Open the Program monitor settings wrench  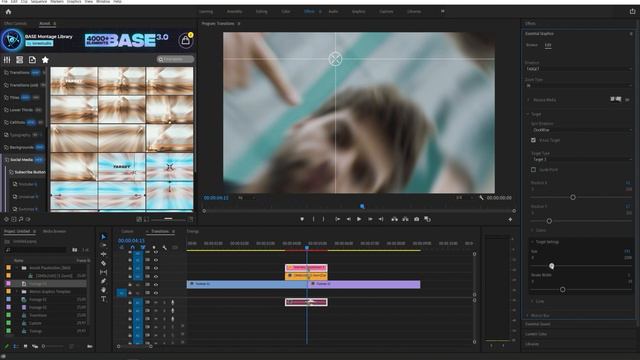[x=481, y=198]
